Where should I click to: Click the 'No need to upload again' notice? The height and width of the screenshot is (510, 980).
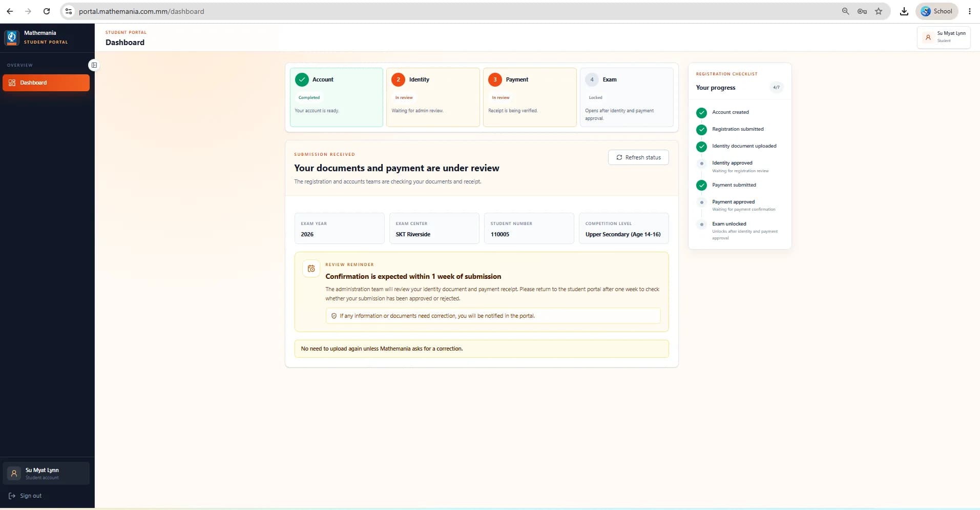point(482,349)
